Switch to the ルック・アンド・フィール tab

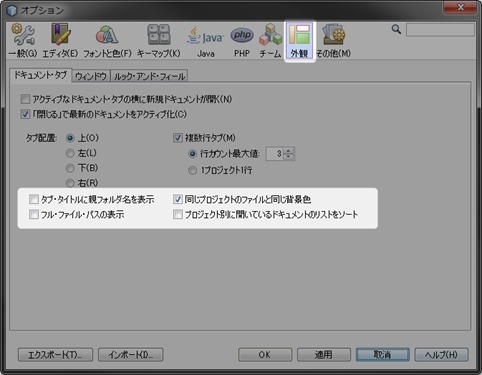click(x=149, y=76)
